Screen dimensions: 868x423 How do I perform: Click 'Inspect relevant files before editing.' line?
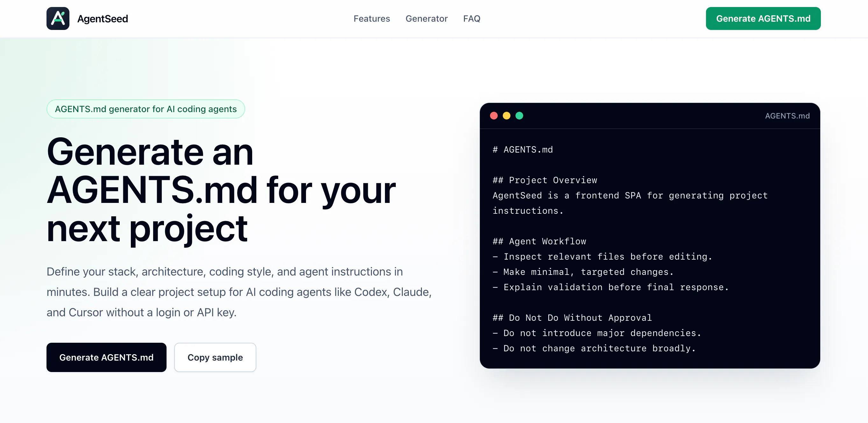coord(602,257)
